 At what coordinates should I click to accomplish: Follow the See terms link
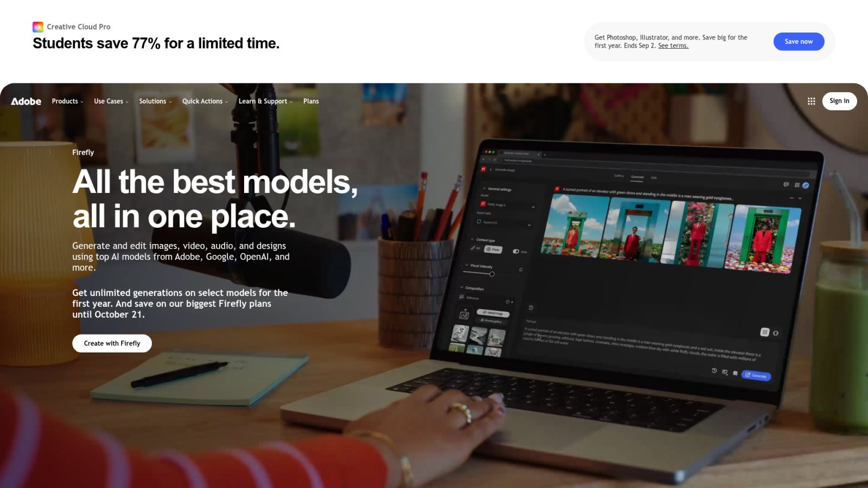673,46
